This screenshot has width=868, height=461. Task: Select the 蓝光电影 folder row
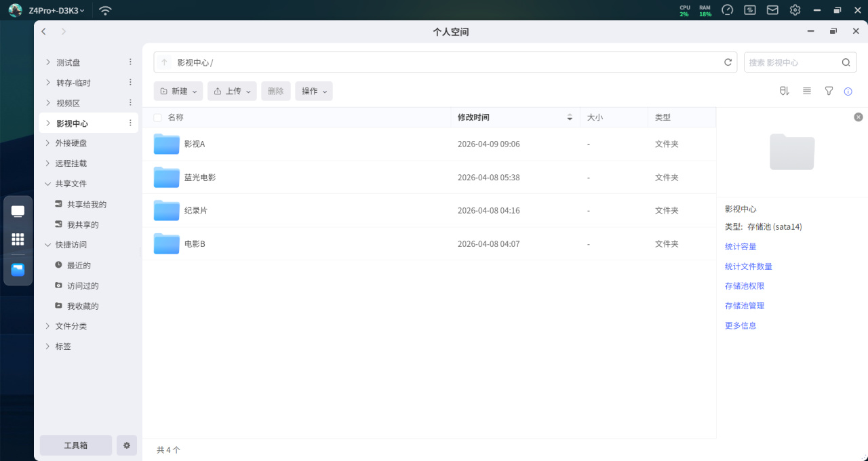429,177
